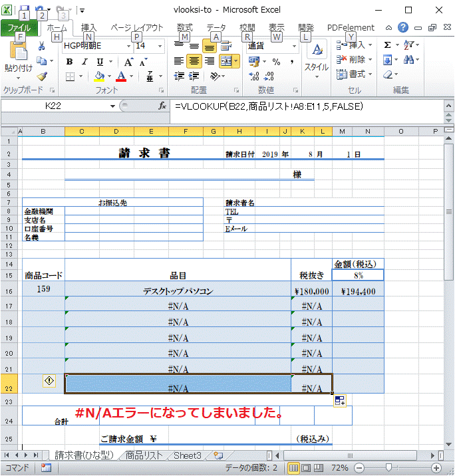Open the Styles (スタイル) gallery

click(x=317, y=59)
